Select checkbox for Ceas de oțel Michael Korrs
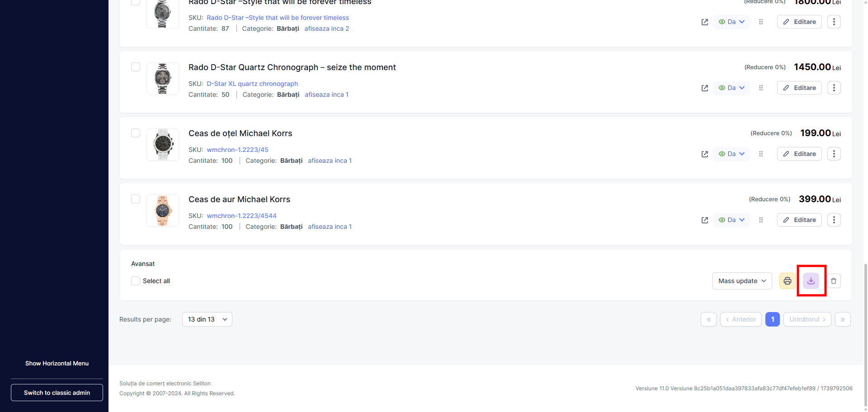Viewport: 868px width, 412px height. pyautogui.click(x=136, y=133)
